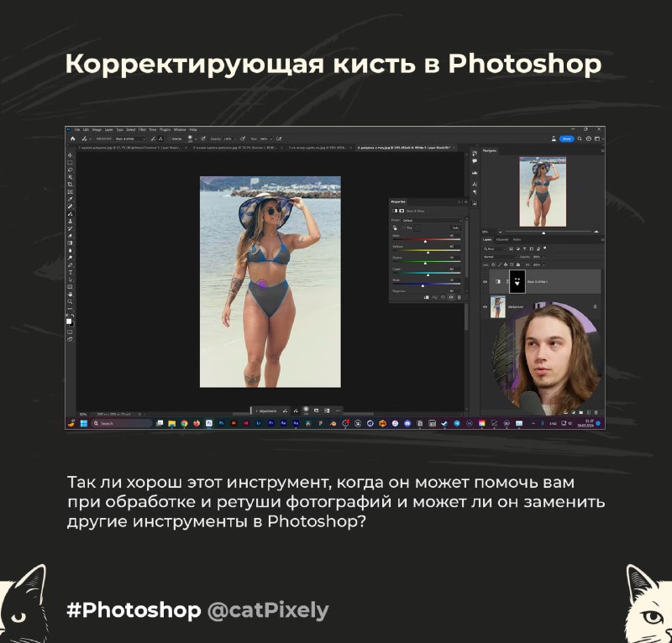Select the Crop tool
This screenshot has height=643, width=672.
coord(70,184)
